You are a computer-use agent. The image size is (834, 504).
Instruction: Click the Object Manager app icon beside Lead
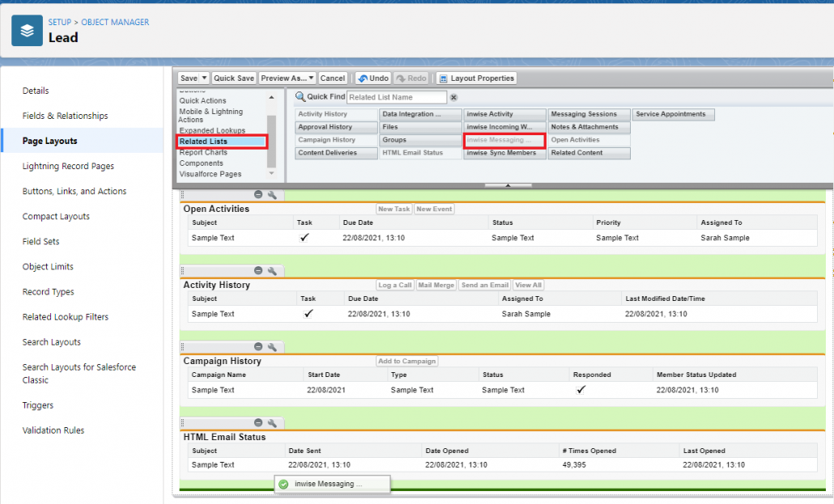[27, 30]
